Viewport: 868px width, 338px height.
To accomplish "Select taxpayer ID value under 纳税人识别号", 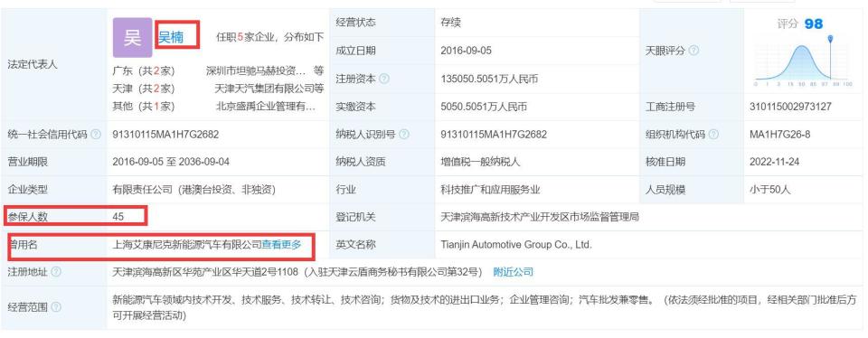I will 494,135.
